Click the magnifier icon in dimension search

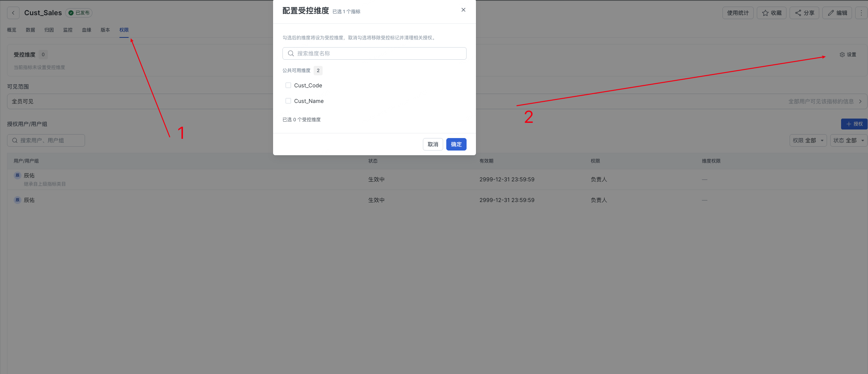pos(291,53)
